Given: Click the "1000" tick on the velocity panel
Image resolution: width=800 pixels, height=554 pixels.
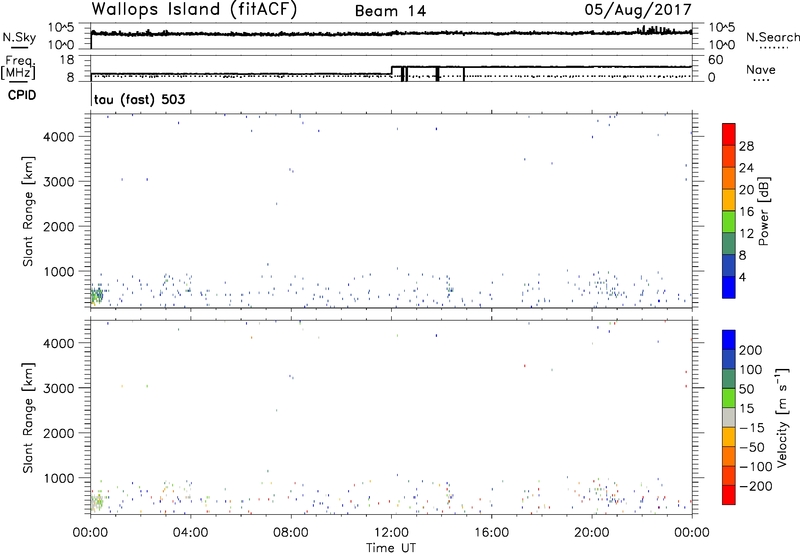Looking at the screenshot, I should (59, 478).
